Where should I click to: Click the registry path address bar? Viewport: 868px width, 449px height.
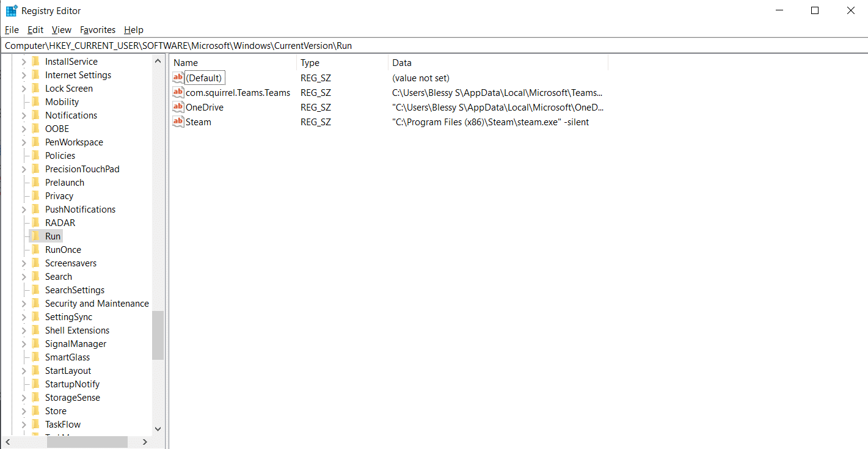[434, 46]
